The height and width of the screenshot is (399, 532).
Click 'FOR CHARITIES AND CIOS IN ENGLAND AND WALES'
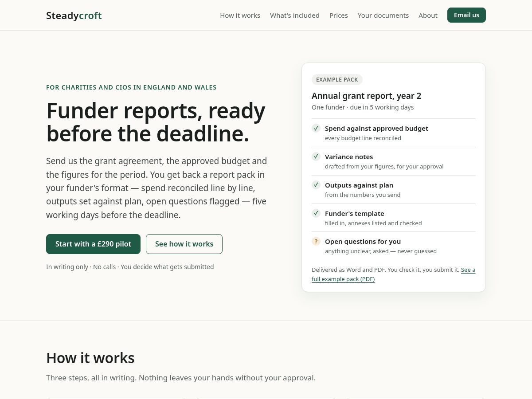[131, 87]
